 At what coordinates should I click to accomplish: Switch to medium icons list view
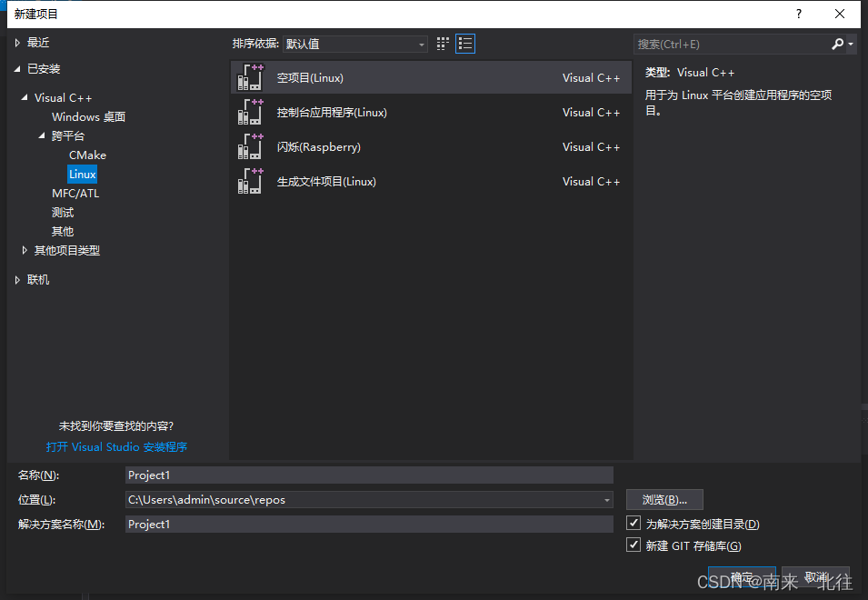click(465, 44)
